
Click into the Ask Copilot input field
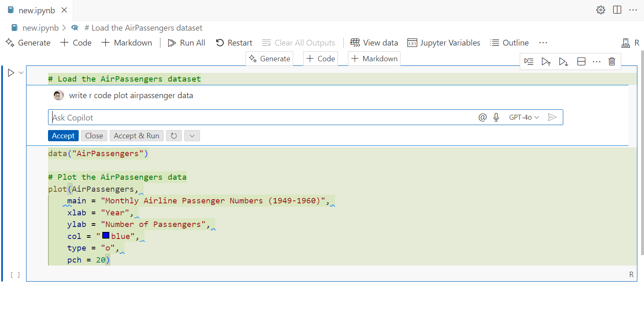tap(261, 118)
